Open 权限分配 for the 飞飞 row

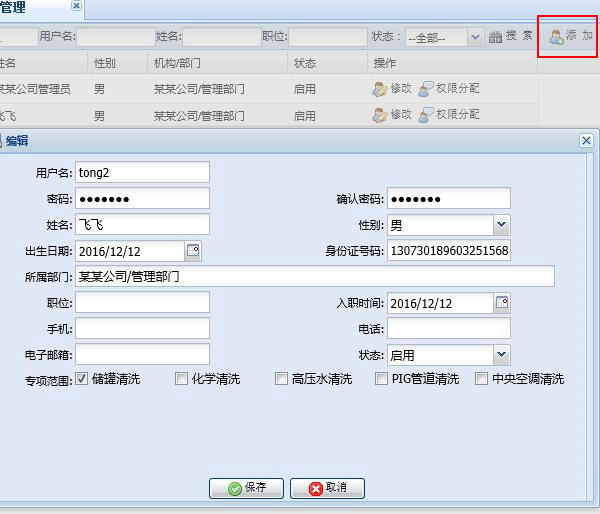[426, 115]
